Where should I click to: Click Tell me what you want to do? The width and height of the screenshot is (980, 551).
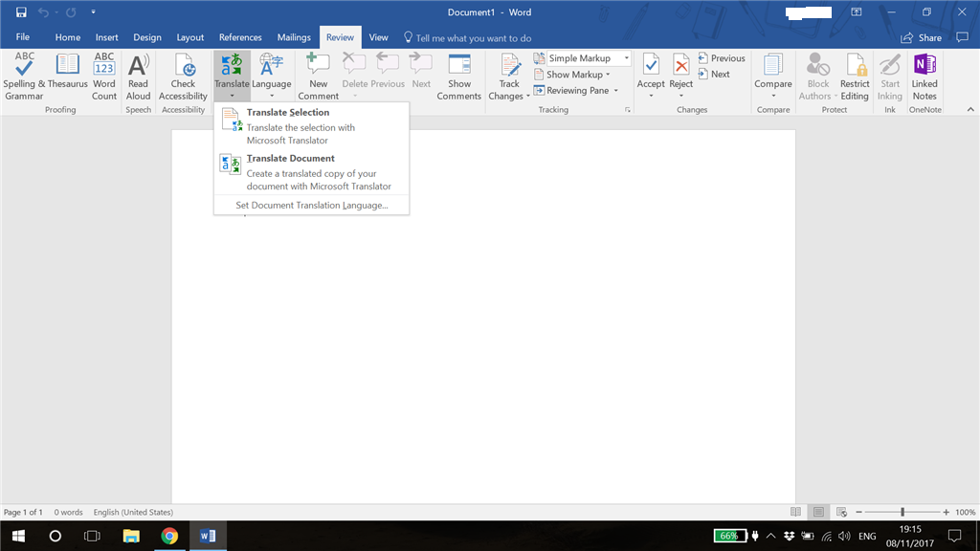pyautogui.click(x=467, y=38)
